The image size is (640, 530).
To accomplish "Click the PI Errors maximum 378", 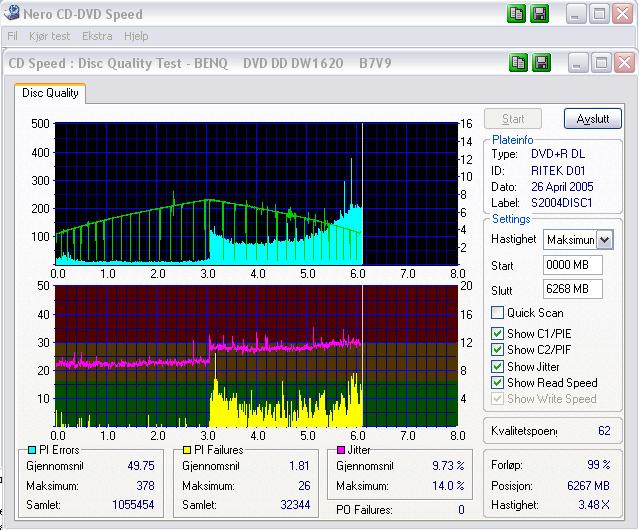I will click(145, 485).
